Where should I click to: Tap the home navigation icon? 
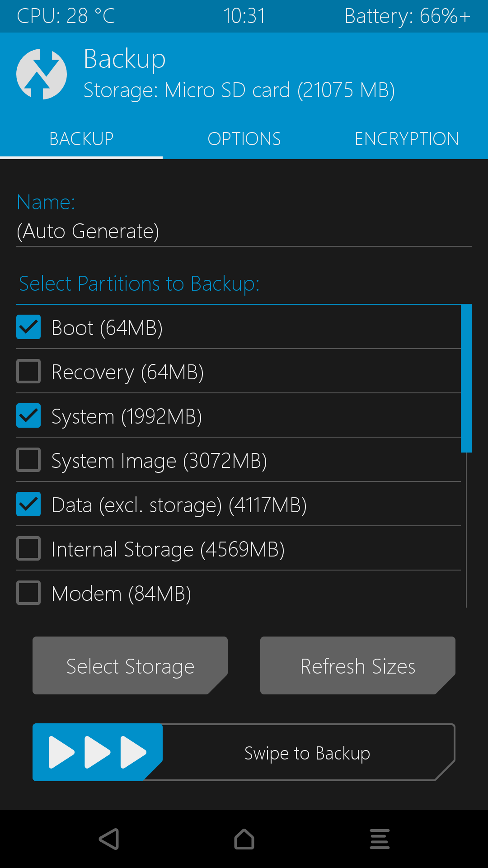click(x=244, y=839)
